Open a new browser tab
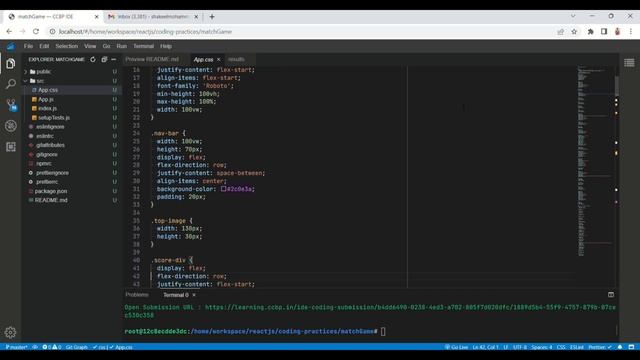This screenshot has width=640, height=360. point(212,17)
